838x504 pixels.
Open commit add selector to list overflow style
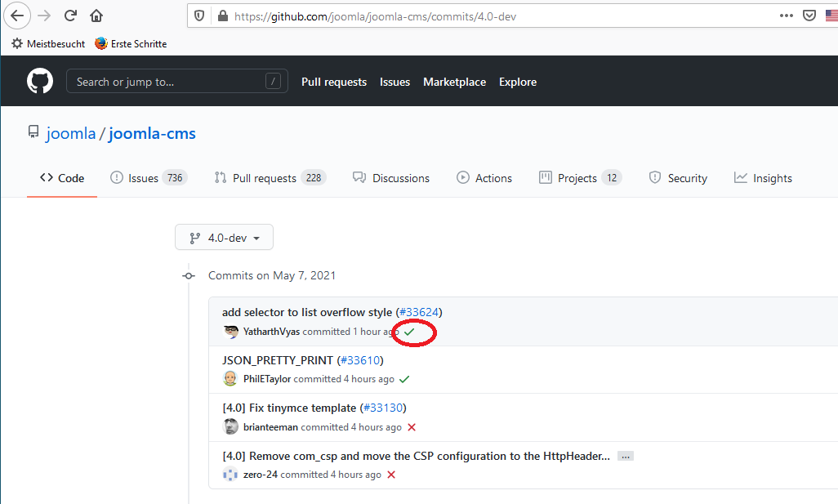307,312
